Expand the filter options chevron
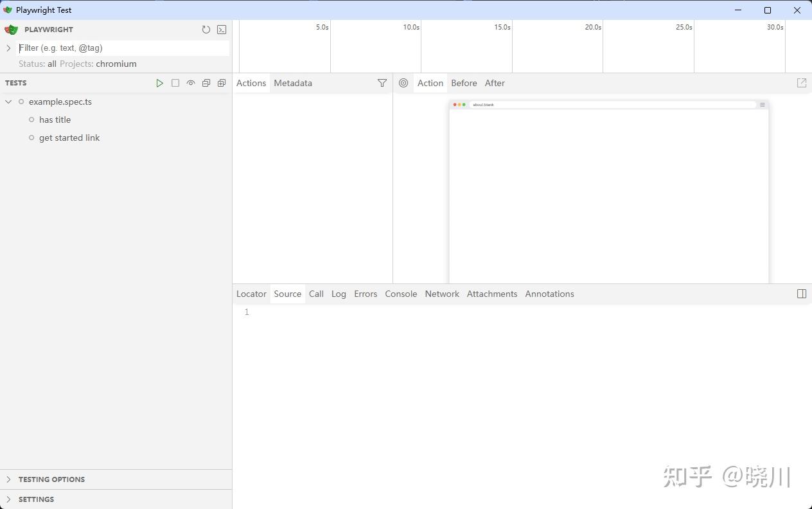Screen dimensions: 812x509 (x=8, y=48)
